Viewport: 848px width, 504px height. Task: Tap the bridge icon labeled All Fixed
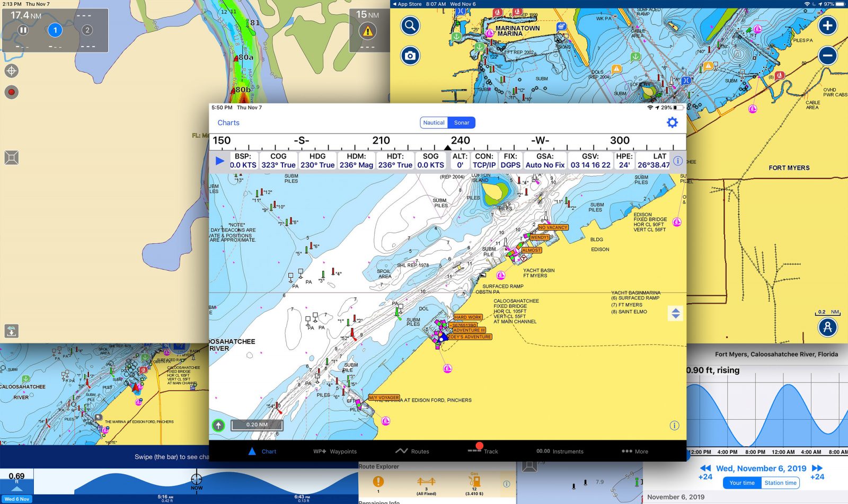tap(426, 483)
